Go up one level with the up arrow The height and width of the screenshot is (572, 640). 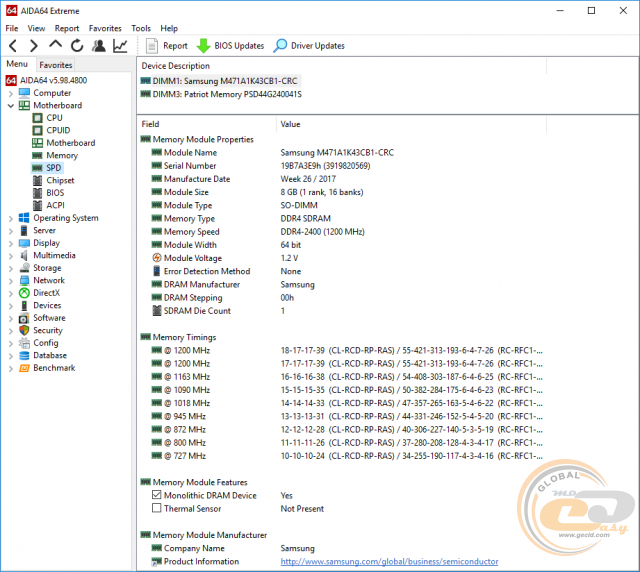pyautogui.click(x=55, y=45)
